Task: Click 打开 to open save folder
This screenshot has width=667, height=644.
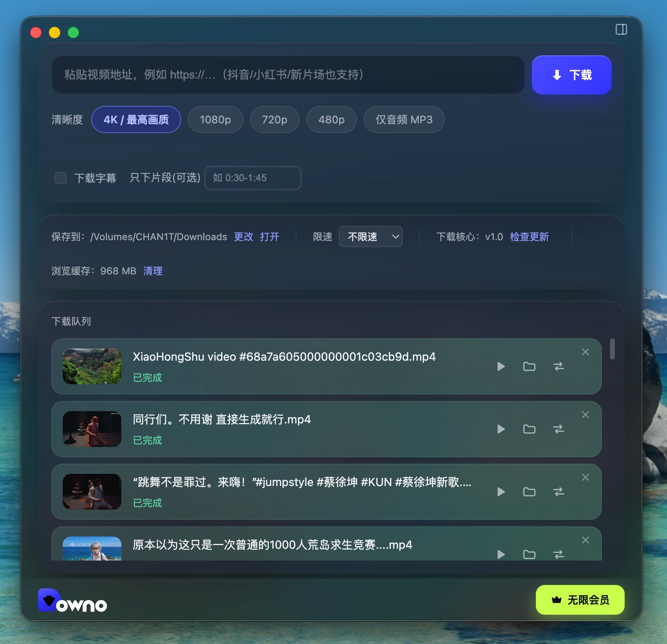Action: (x=270, y=237)
